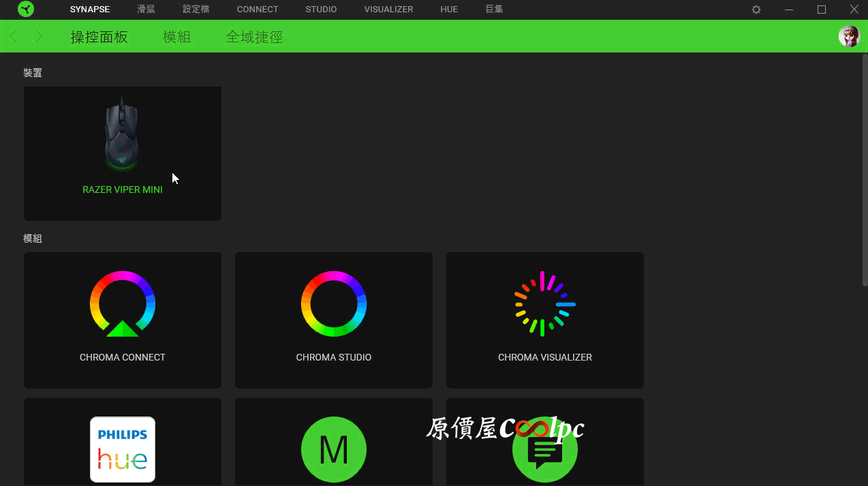Open the user profile avatar
Viewport: 868px width, 486px height.
849,36
